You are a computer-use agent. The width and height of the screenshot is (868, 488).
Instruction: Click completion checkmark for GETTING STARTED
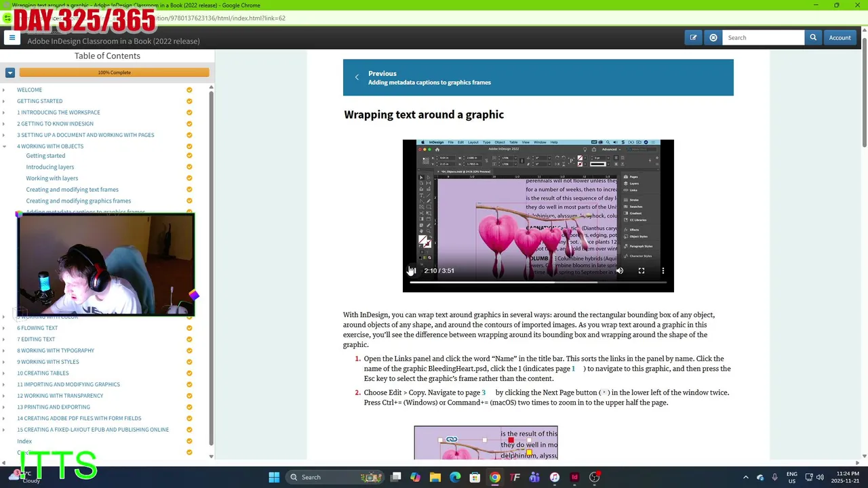pyautogui.click(x=189, y=101)
